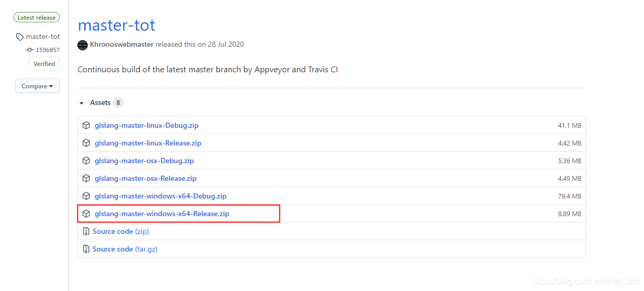The width and height of the screenshot is (644, 291).
Task: Open Khronoswebmaster avatar image
Action: 83,45
